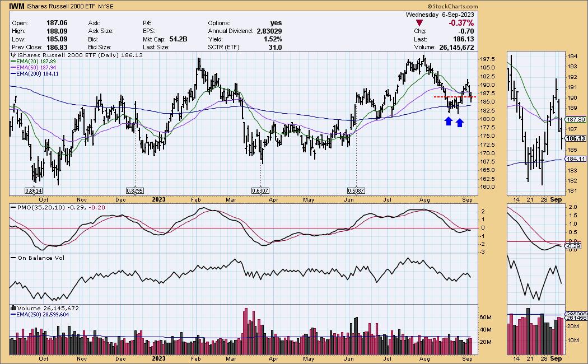
Task: Click the 160.0 price axis label
Action: click(487, 187)
